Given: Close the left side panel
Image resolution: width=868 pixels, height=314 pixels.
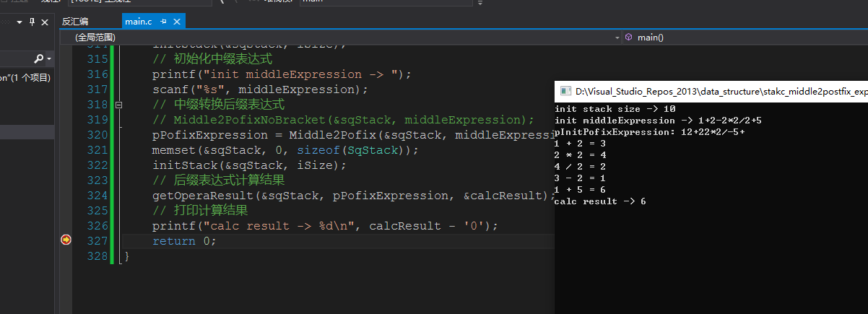Looking at the screenshot, I should 45,22.
